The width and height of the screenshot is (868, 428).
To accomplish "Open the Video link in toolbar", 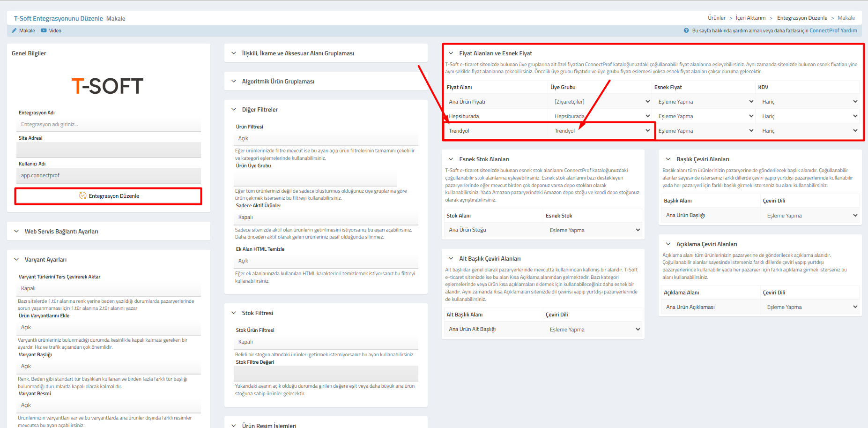I will 55,30.
